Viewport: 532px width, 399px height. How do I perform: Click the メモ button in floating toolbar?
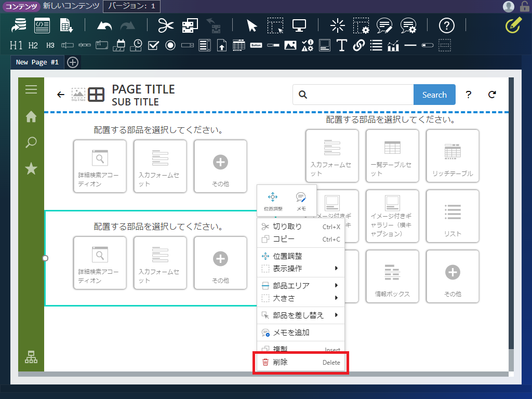(301, 202)
